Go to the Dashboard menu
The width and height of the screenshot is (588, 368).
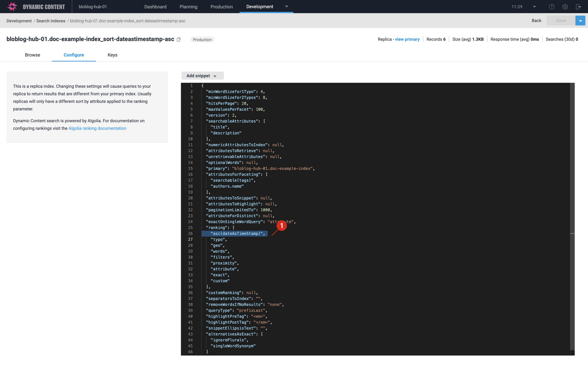tap(155, 7)
